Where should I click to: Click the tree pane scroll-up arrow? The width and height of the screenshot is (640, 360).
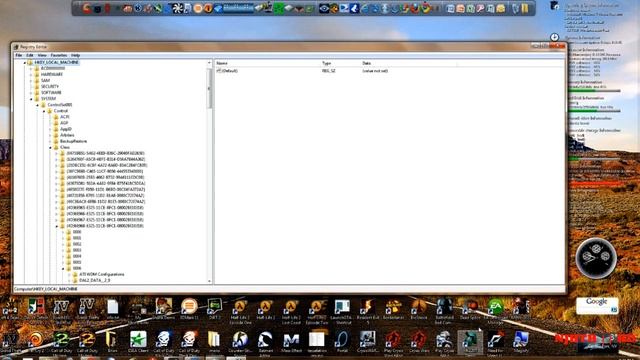(x=209, y=63)
